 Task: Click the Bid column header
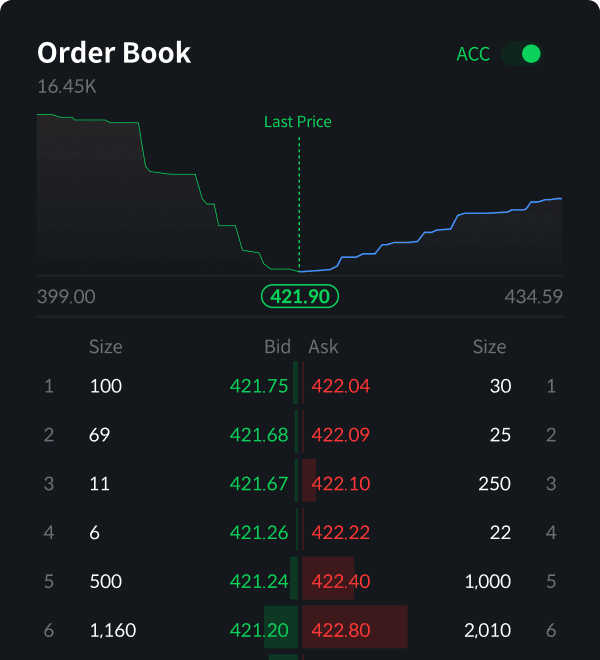point(277,347)
